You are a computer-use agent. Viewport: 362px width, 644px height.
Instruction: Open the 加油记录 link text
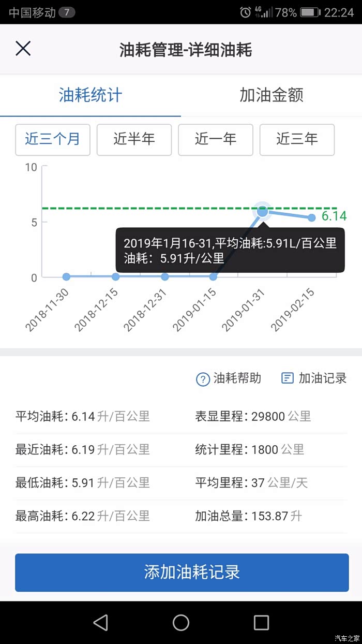[x=323, y=378]
